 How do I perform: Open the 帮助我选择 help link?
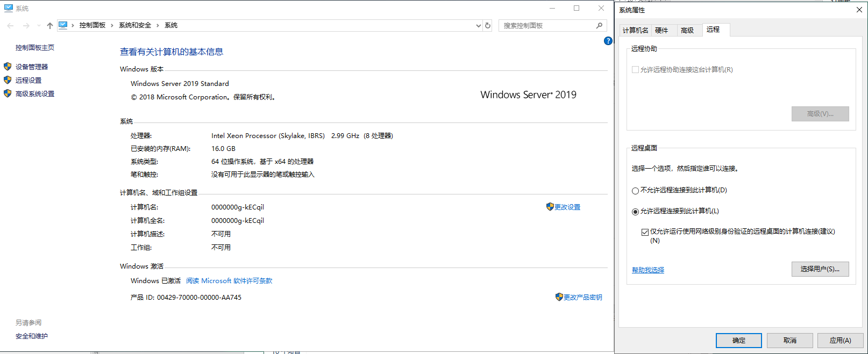(648, 270)
